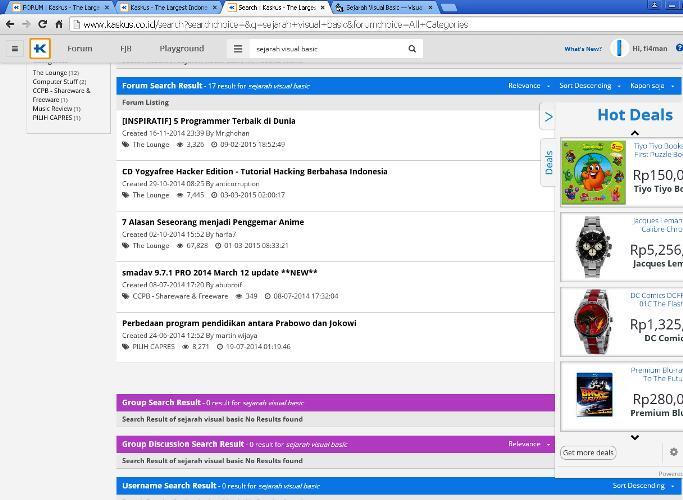Screen dimensions: 683x500
Task: Click author name martin wijaya
Action: (x=237, y=335)
